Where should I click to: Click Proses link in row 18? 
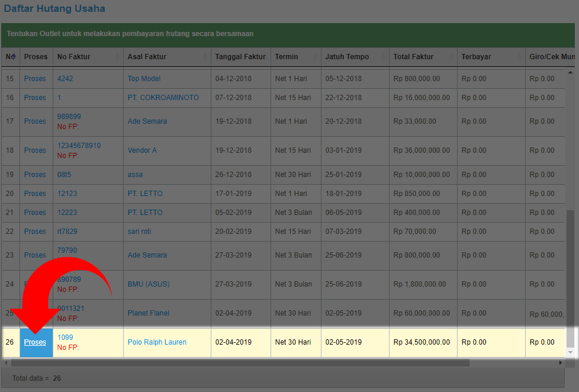click(x=35, y=150)
